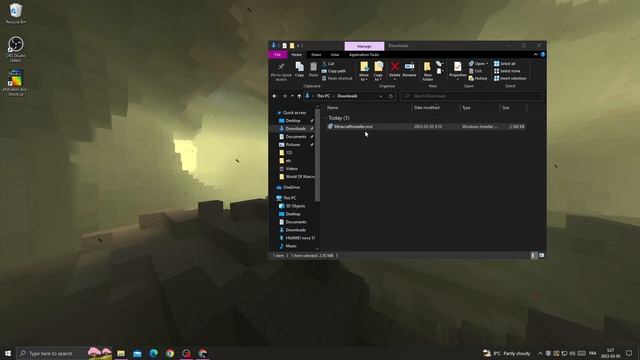Click the taskbar search box
The height and width of the screenshot is (360, 640).
[64, 353]
